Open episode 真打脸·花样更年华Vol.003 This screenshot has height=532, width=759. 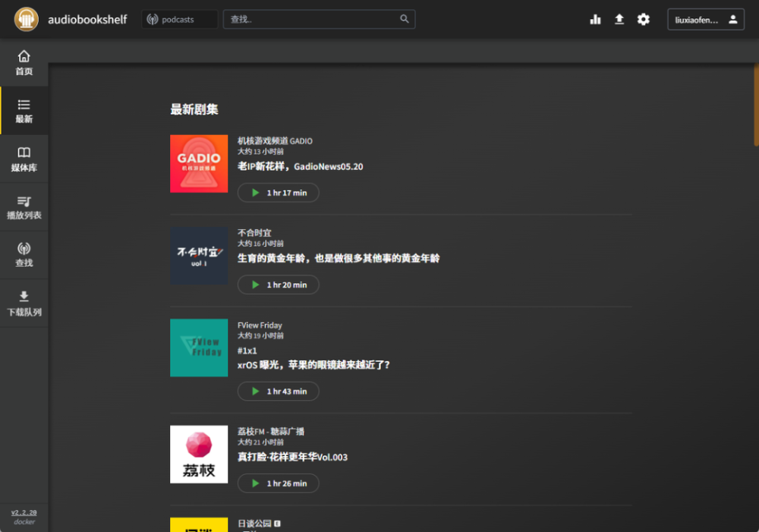tap(292, 457)
